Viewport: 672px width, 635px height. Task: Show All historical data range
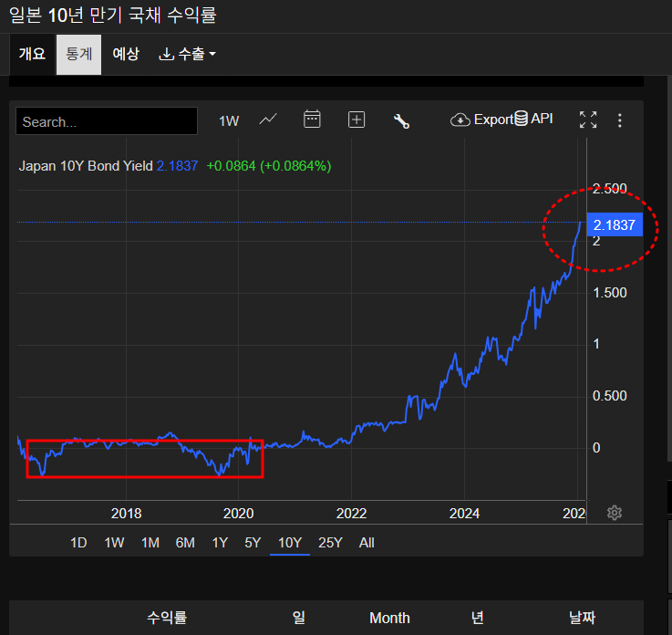pyautogui.click(x=367, y=543)
